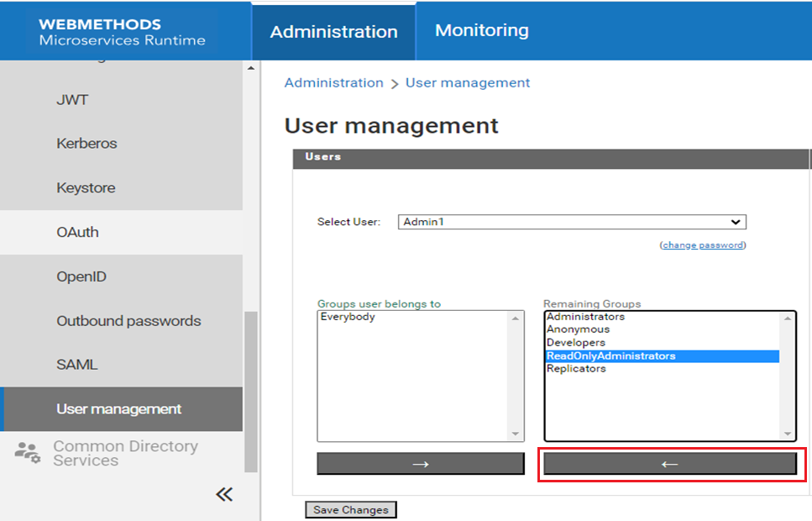Open OAuth in the sidebar
The image size is (812, 521).
(77, 232)
